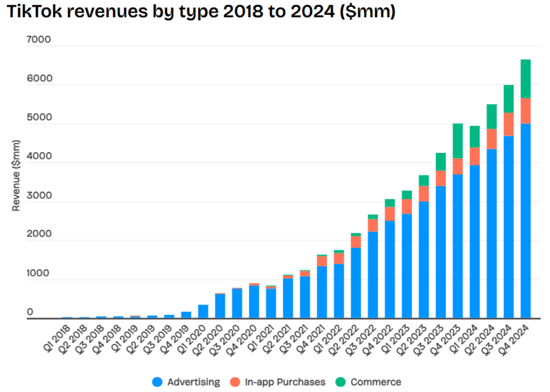Viewport: 550px width, 392px height.
Task: Click the Q4 2023 green Commerce segment
Action: pos(458,141)
